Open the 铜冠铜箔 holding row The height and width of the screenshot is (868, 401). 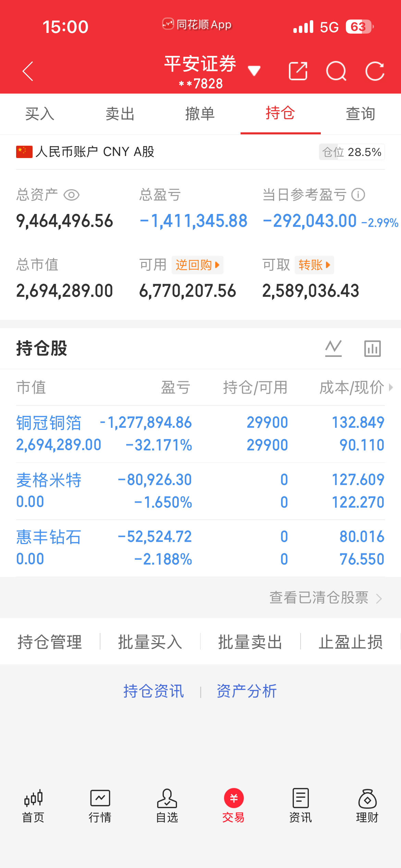pyautogui.click(x=200, y=434)
